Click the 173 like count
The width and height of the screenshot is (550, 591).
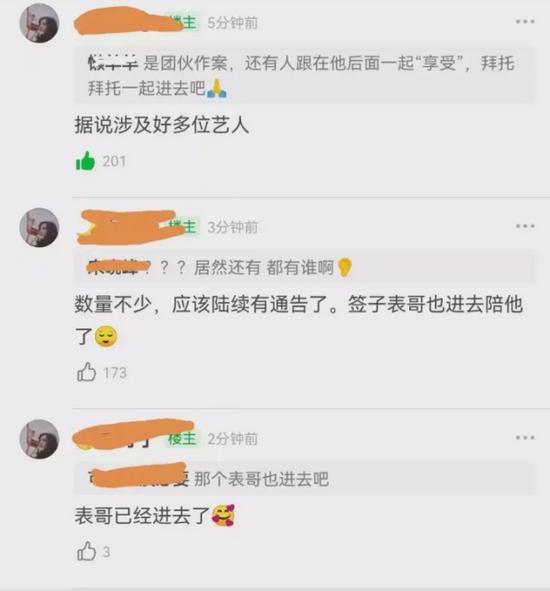(115, 373)
